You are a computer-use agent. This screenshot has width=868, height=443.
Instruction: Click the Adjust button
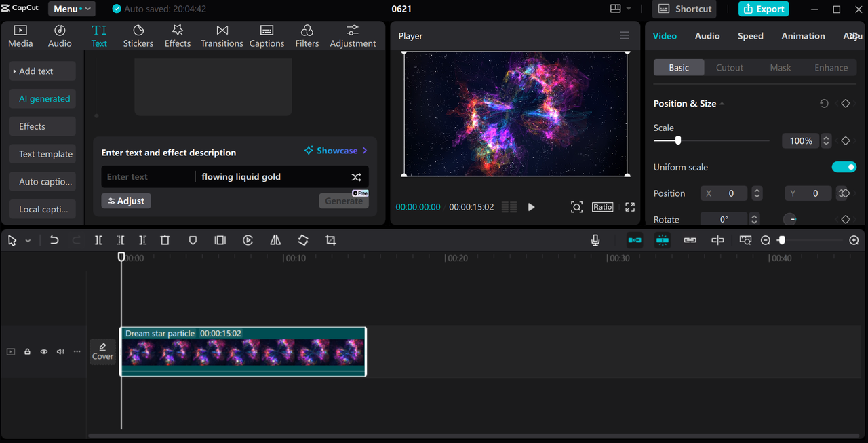(x=126, y=201)
